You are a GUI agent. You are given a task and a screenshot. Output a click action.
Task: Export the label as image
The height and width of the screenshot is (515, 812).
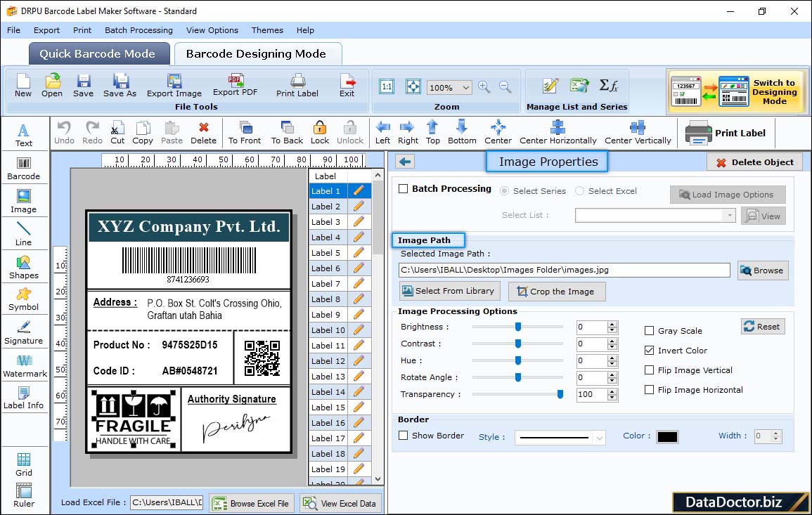pos(174,86)
